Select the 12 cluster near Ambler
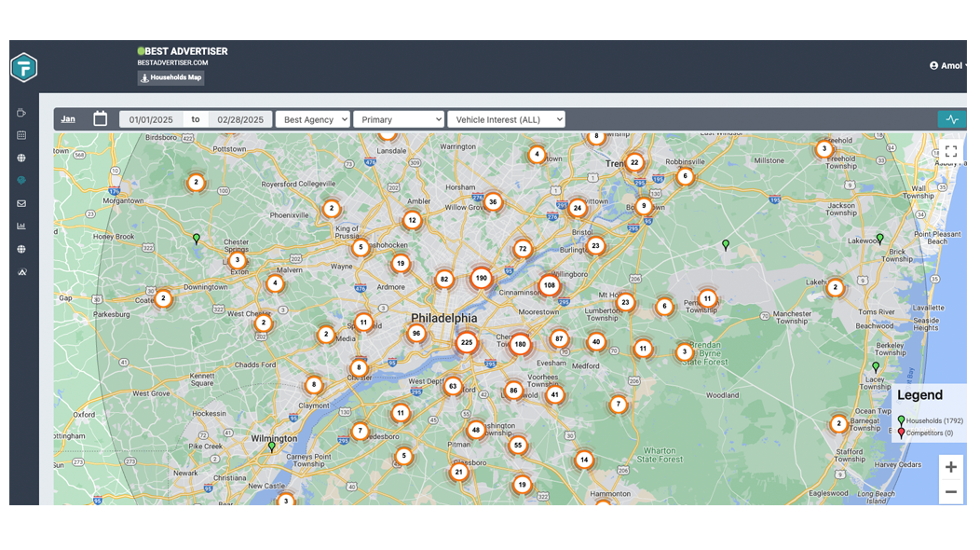 (412, 220)
